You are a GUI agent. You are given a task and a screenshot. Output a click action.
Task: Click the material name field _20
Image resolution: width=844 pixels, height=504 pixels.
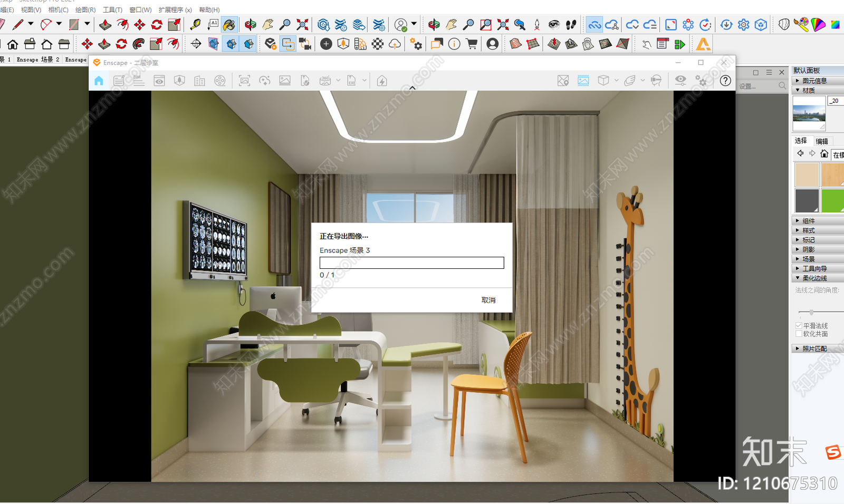click(x=836, y=101)
